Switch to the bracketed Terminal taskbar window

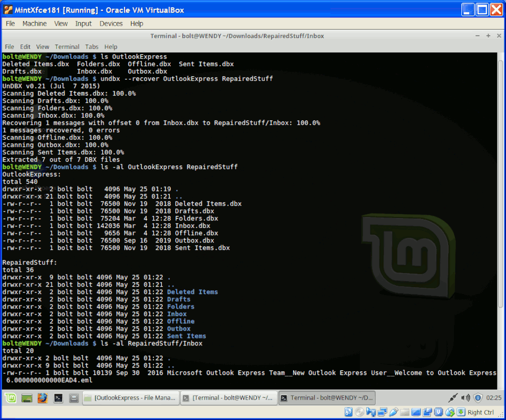(x=229, y=398)
